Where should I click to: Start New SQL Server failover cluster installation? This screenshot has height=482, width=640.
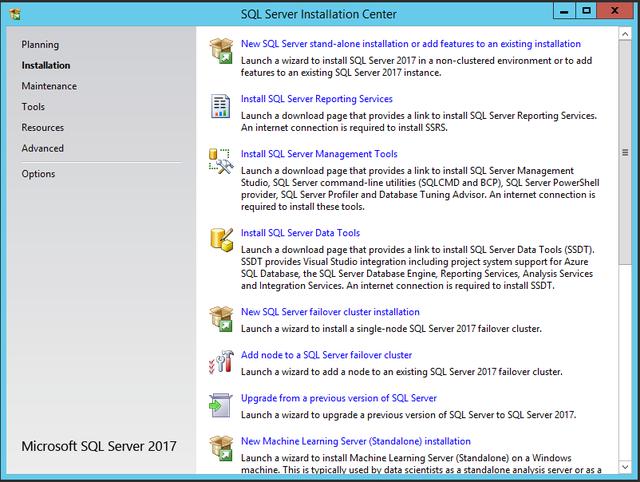coord(330,312)
